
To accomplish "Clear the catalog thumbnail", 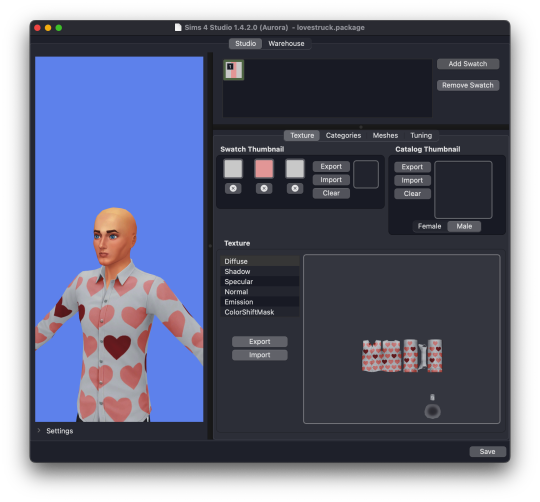I will click(x=412, y=194).
